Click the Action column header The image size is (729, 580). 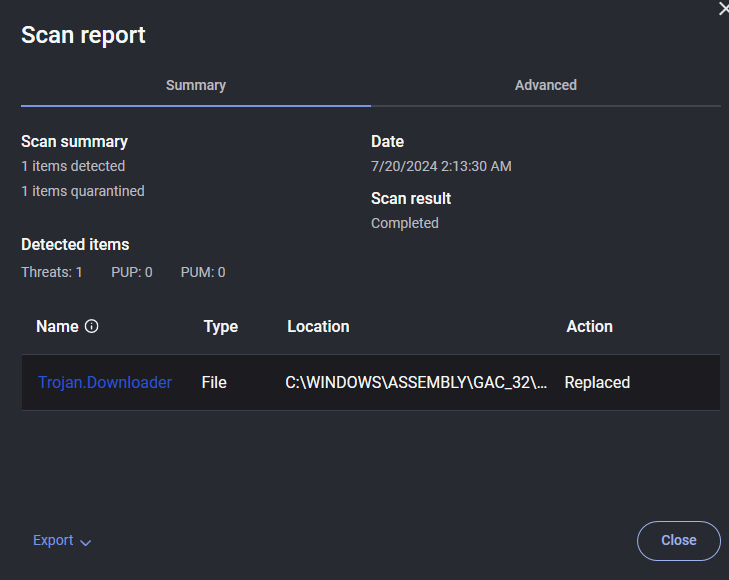[x=589, y=326]
